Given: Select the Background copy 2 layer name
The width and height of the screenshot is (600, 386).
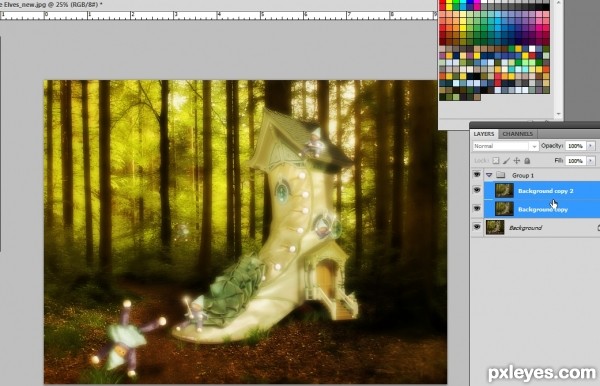Looking at the screenshot, I should tap(545, 191).
